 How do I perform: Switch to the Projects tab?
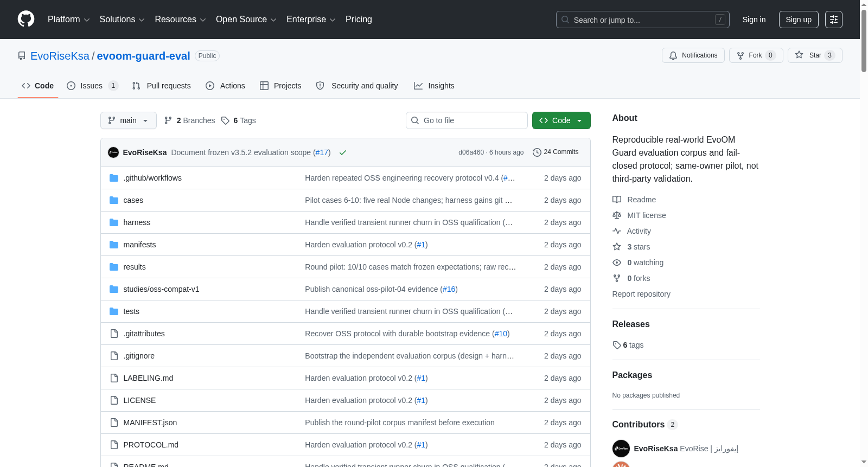(x=280, y=86)
